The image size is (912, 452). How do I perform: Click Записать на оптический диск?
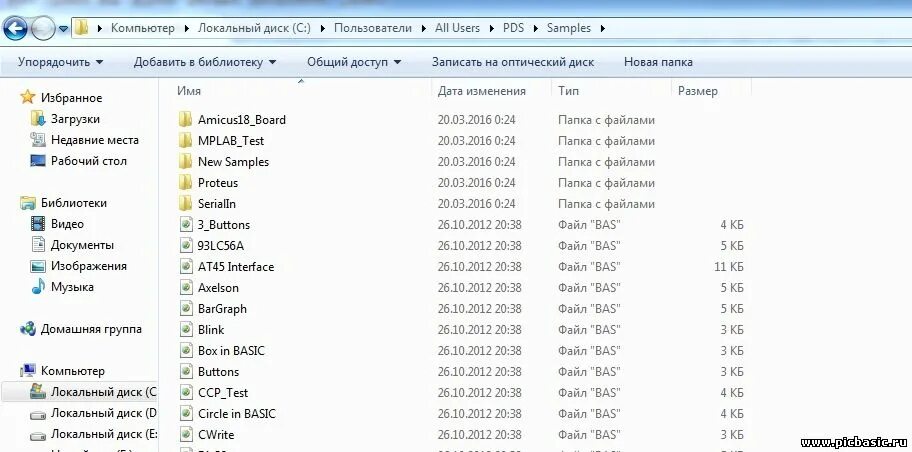point(513,62)
